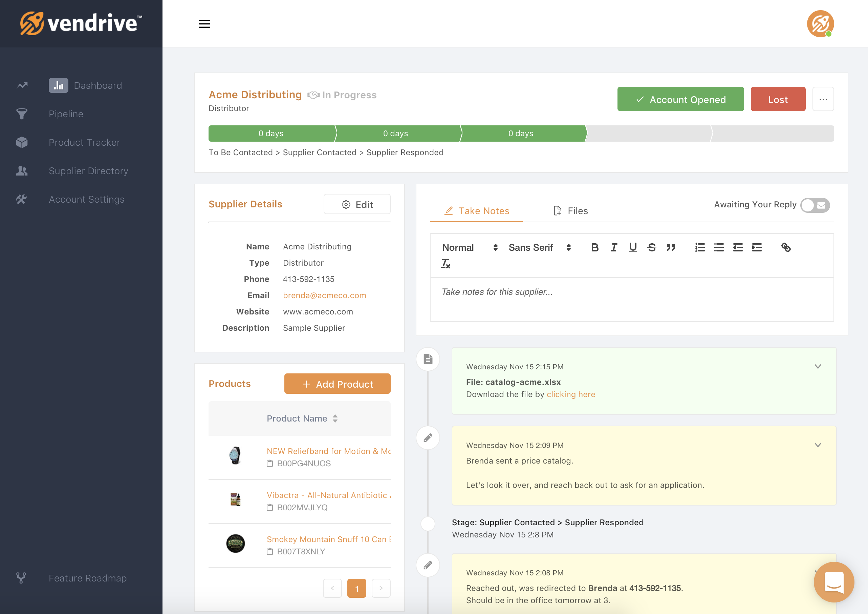Image resolution: width=868 pixels, height=614 pixels.
Task: Add a hyperlink in notes editor
Action: click(786, 247)
